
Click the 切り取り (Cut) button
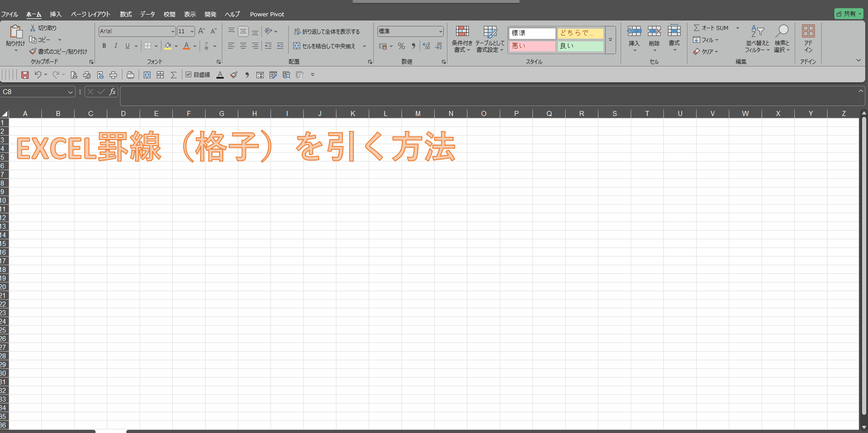[x=44, y=28]
